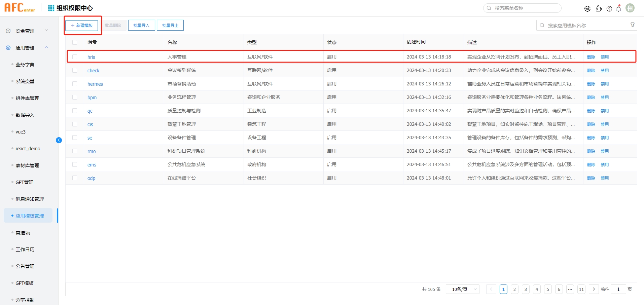Check the checkbox for hris row
Image resolution: width=644 pixels, height=305 pixels.
[x=75, y=57]
